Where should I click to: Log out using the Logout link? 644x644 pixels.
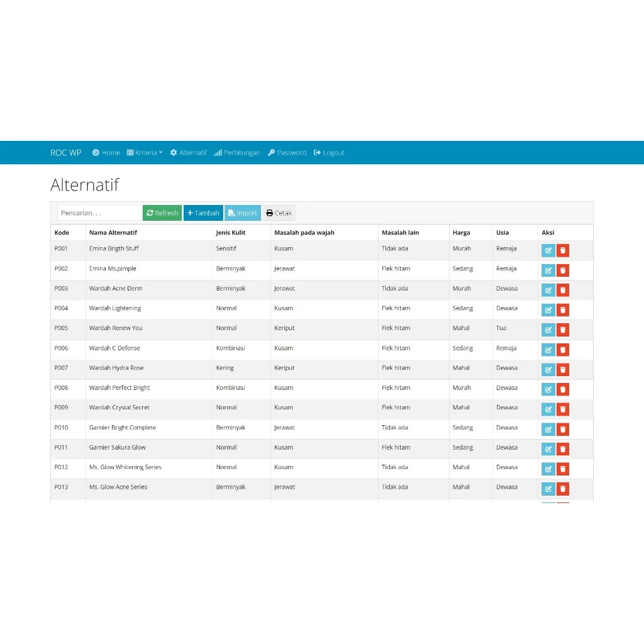[x=329, y=152]
